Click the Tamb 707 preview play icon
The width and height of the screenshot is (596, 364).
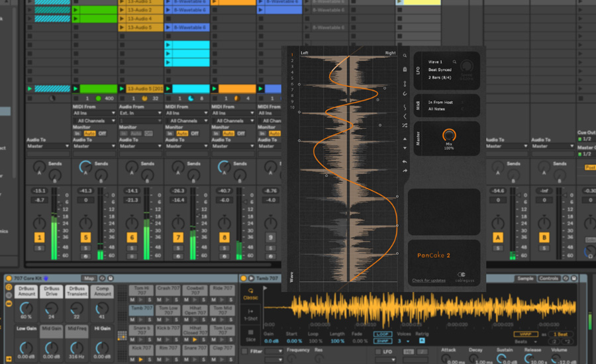point(251,279)
